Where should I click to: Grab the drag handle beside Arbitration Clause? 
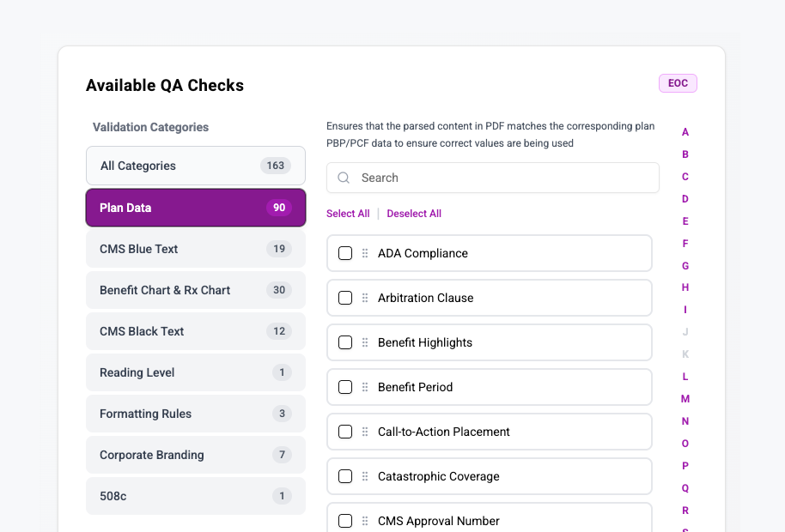click(x=365, y=298)
